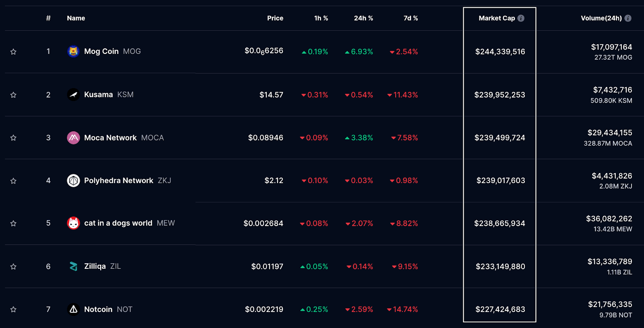Click Moca Network volume $29,434,155
Viewport: 644px width, 328px height.
pyautogui.click(x=610, y=133)
